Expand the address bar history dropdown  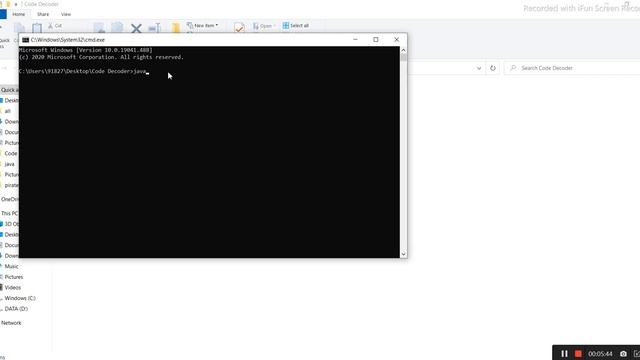click(x=479, y=68)
